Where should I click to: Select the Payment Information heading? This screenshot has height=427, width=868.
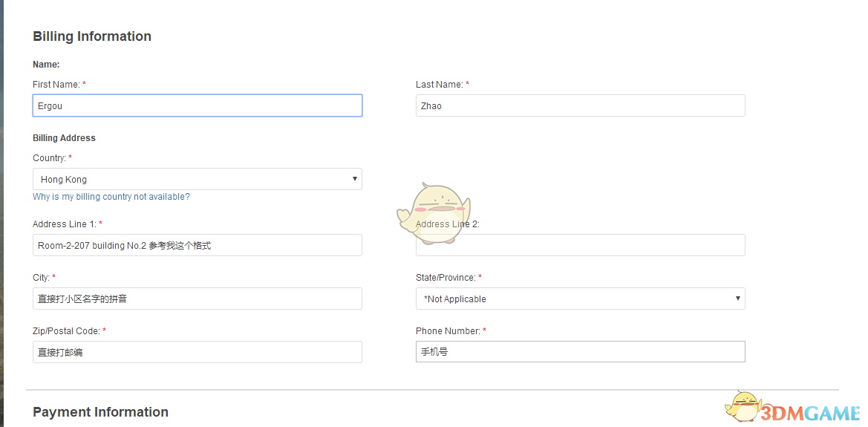(100, 412)
